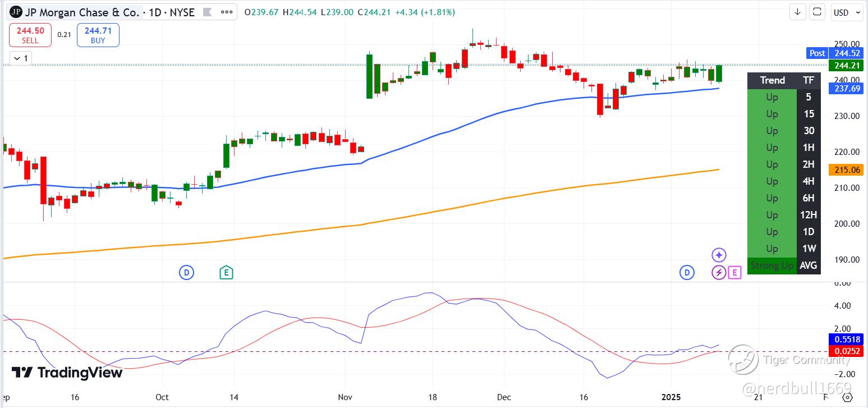Click the October dividend D marker
The image size is (868, 408).
[x=186, y=273]
